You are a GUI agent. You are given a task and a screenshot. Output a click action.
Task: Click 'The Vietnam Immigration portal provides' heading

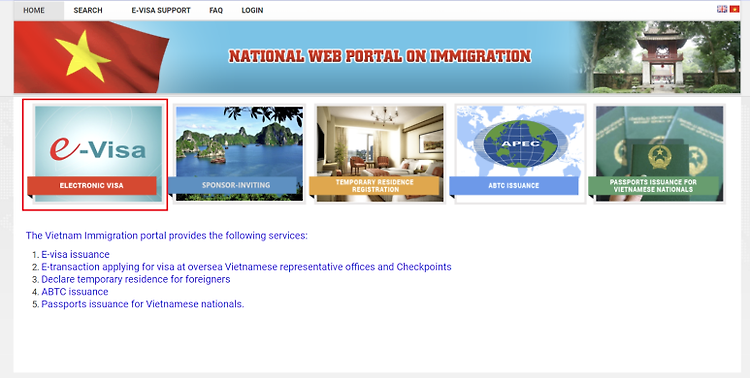click(167, 235)
